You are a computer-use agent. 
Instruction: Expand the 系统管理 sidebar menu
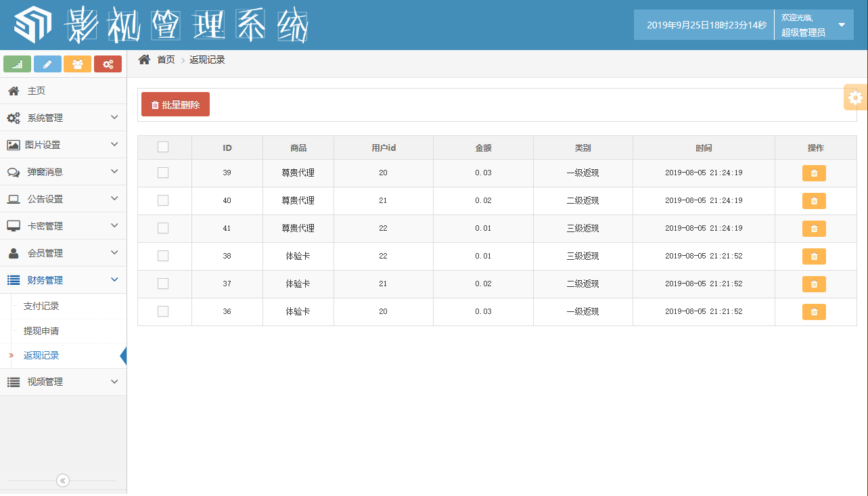pyautogui.click(x=63, y=118)
